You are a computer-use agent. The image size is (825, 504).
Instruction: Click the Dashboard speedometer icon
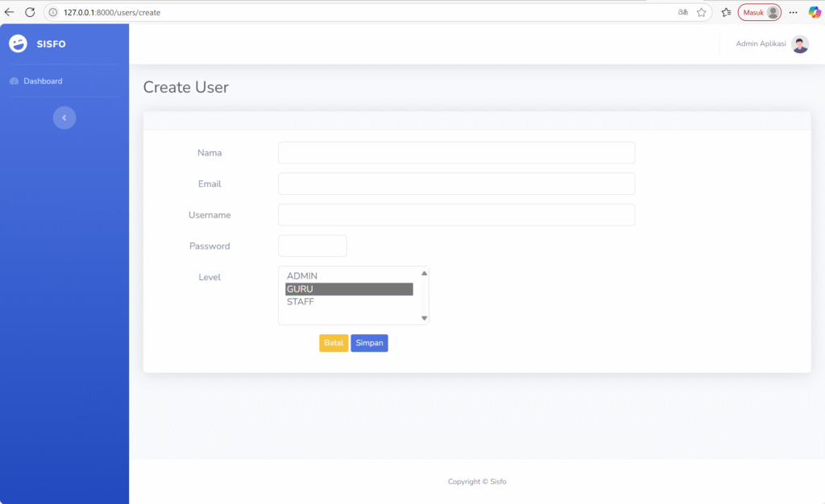point(14,81)
